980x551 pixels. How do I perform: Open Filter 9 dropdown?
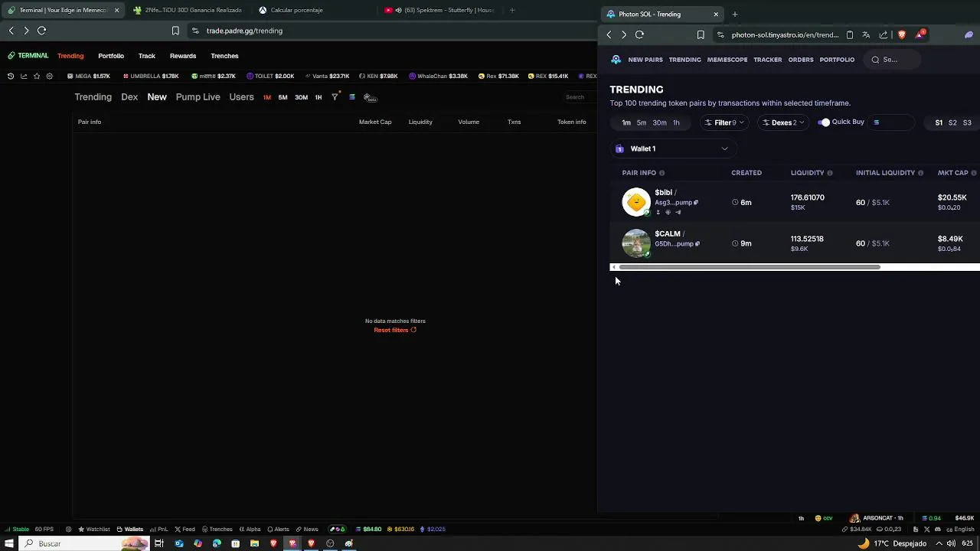coord(724,122)
